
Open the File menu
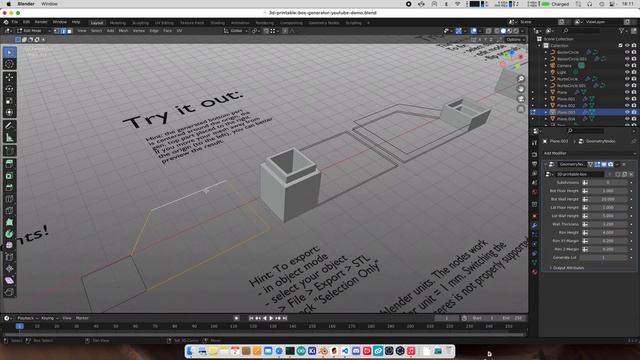15,22
